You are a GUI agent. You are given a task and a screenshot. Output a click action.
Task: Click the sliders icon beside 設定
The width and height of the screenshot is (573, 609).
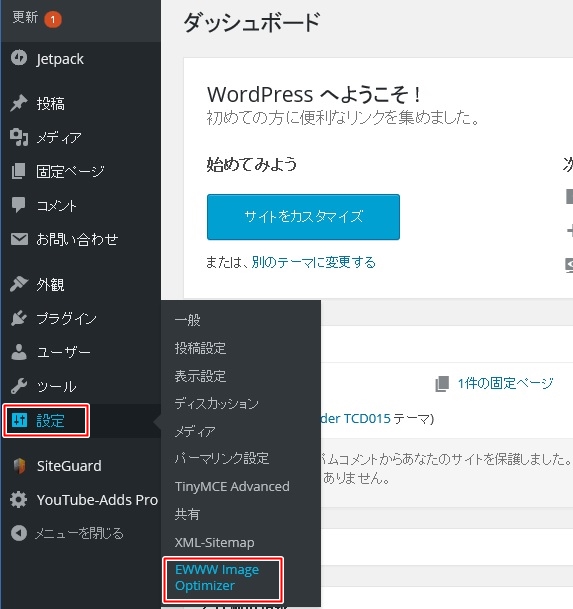[19, 420]
